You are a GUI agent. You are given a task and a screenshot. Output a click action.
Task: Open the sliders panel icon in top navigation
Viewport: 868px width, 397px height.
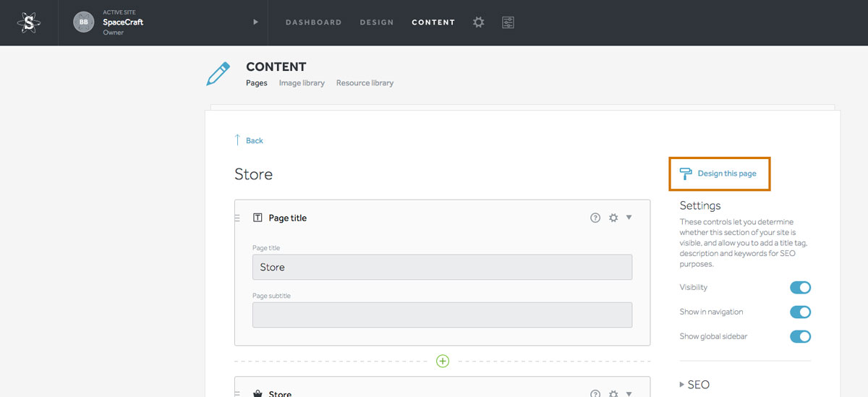pyautogui.click(x=508, y=22)
